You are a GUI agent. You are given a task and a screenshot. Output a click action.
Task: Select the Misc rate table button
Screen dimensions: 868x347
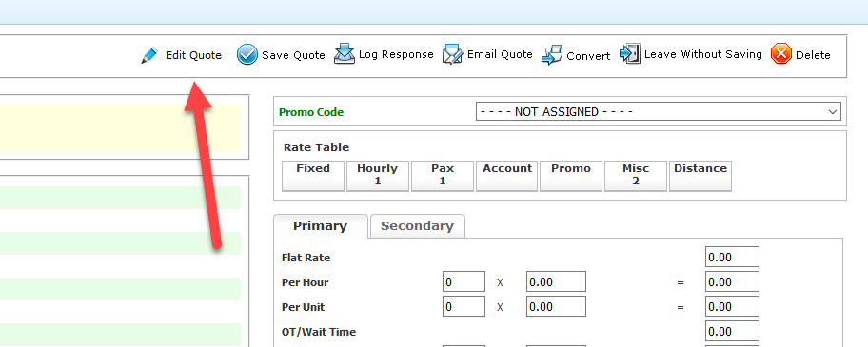(x=636, y=176)
